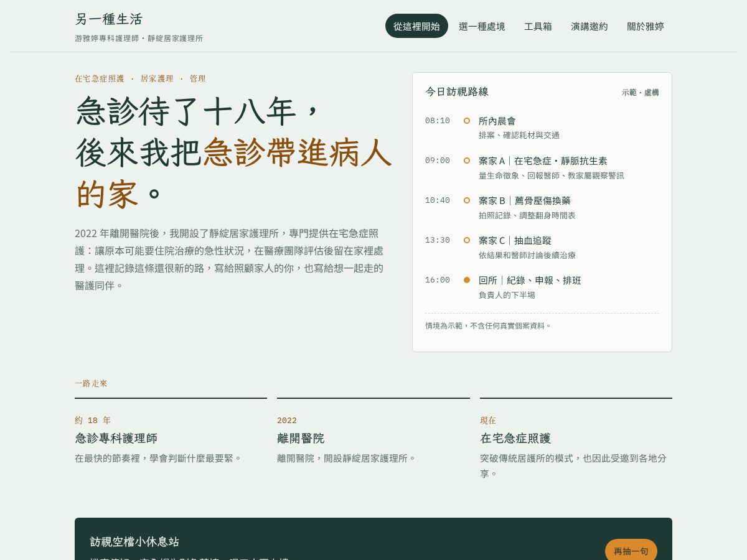
Task: Click the 現在 milestone label
Action: click(x=488, y=420)
